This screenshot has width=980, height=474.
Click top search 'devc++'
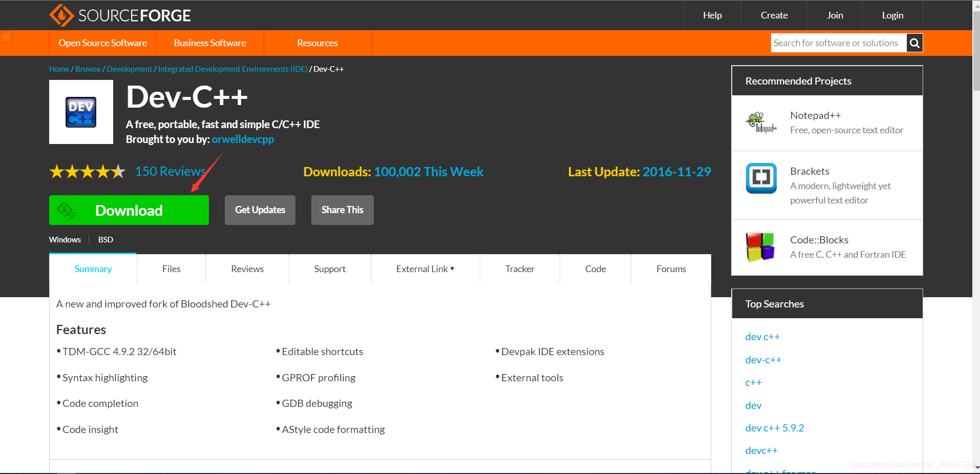tap(761, 450)
